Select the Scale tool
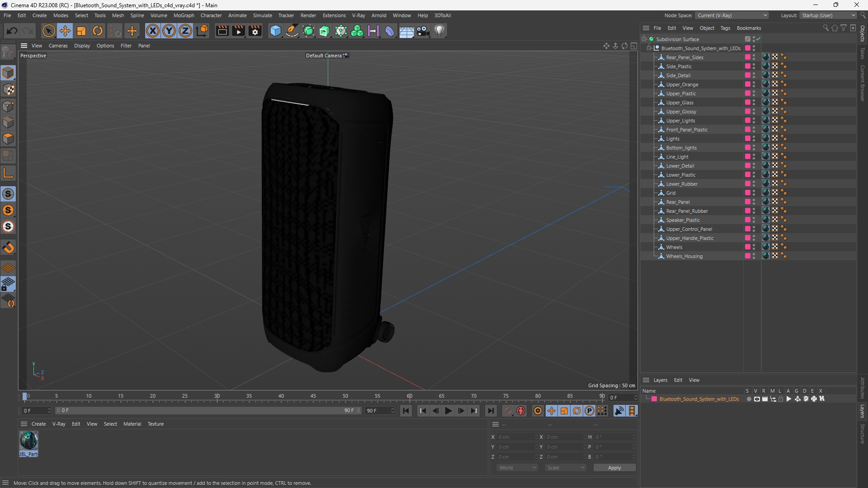This screenshot has width=868, height=488. 81,31
